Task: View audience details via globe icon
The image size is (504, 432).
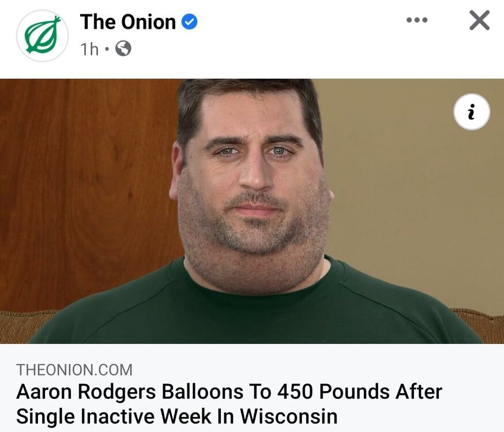Action: (x=123, y=48)
